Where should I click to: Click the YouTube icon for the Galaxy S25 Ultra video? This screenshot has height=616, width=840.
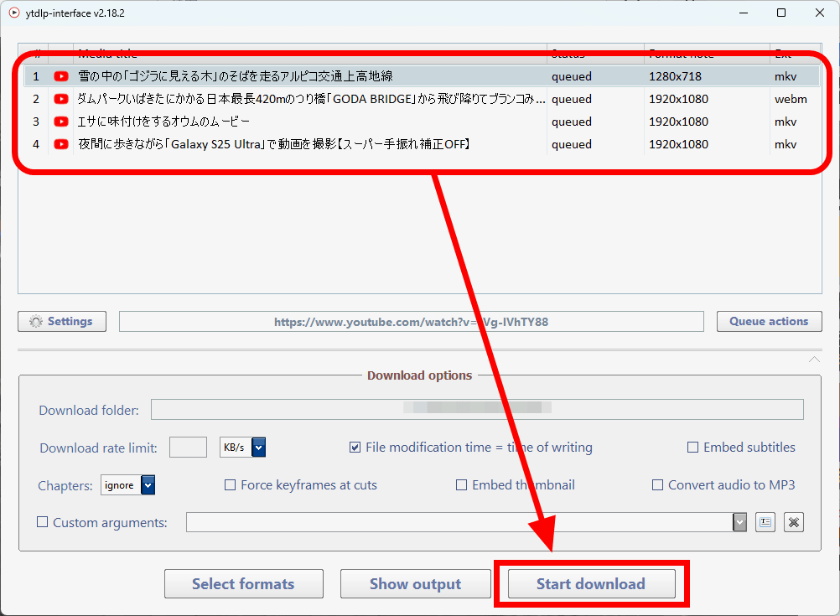tap(61, 144)
